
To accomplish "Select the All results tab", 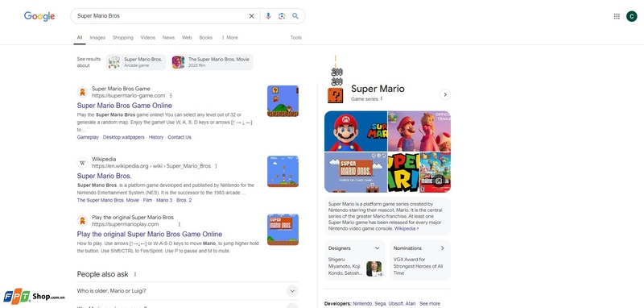I will 80,37.
